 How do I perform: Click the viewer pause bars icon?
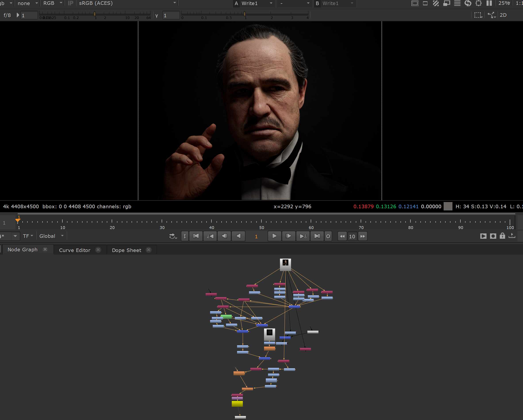pos(489,3)
